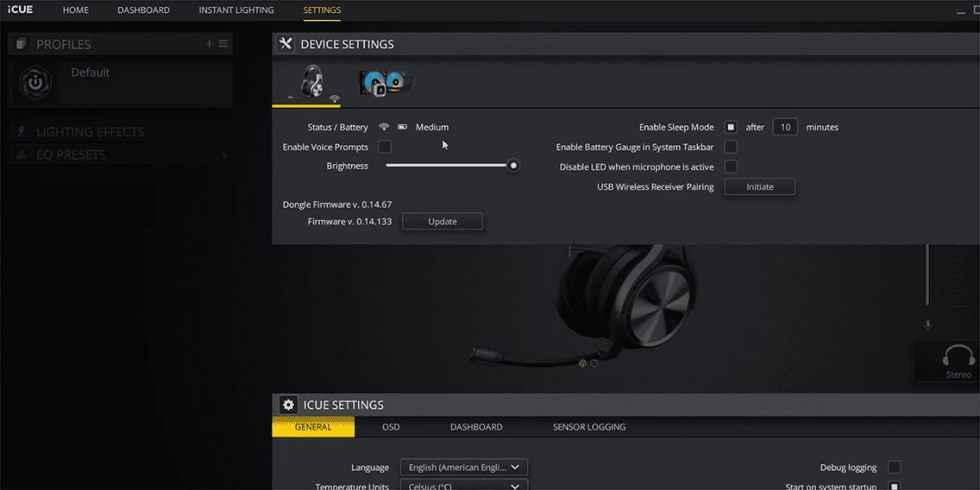Open Settings in top navigation
Screen dimensions: 980x490
pyautogui.click(x=322, y=10)
